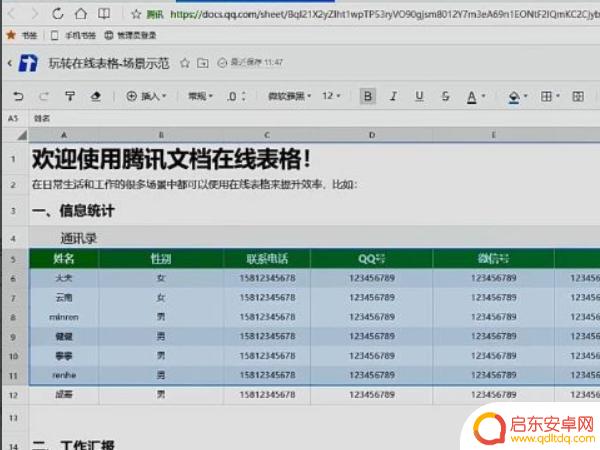Screen dimensions: 600x450
Task: Go to the browser home page
Action: [81, 14]
